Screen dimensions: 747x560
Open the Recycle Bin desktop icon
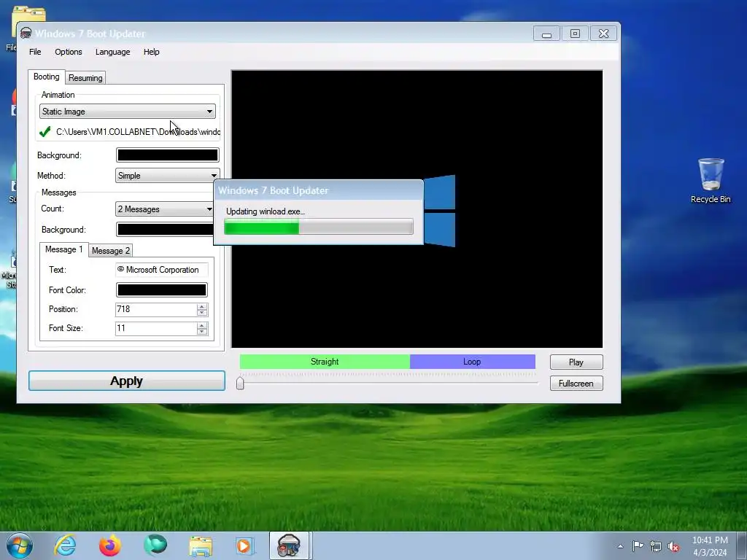pyautogui.click(x=711, y=181)
